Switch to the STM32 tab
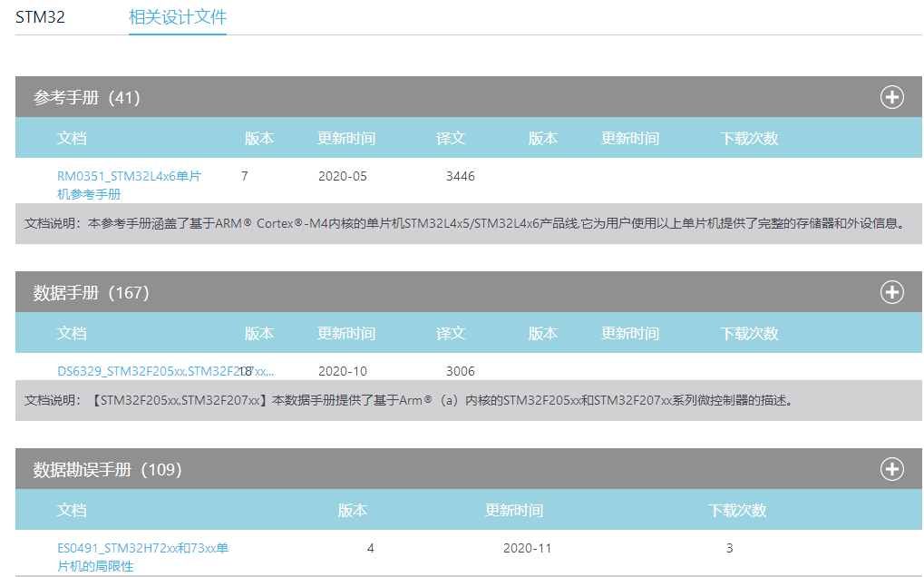 (x=40, y=17)
